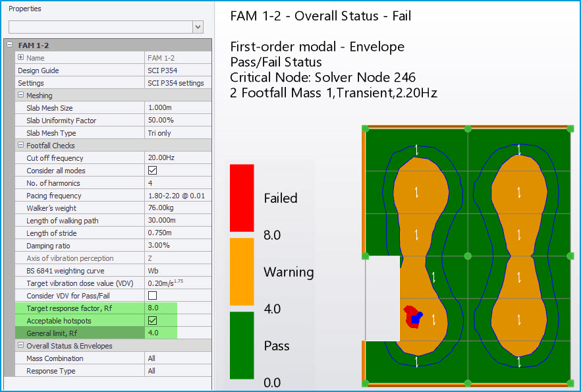Toggle the Consider all modes checkbox
The width and height of the screenshot is (581, 392).
tap(152, 171)
